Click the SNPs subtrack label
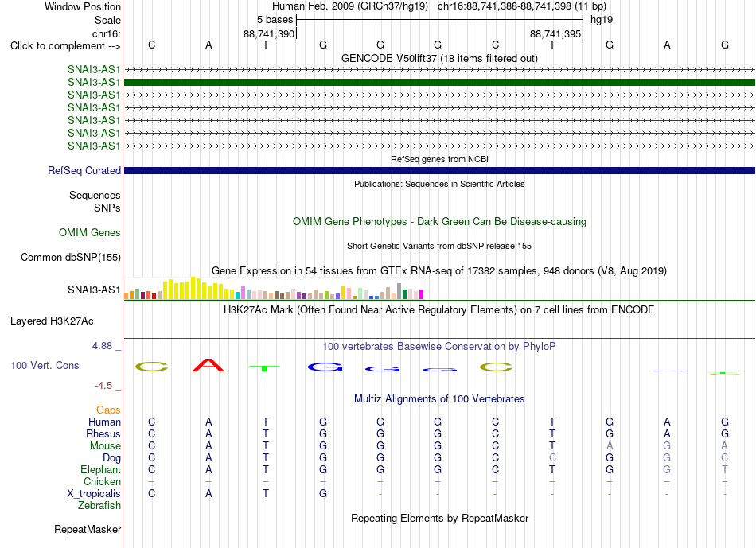 pos(107,208)
